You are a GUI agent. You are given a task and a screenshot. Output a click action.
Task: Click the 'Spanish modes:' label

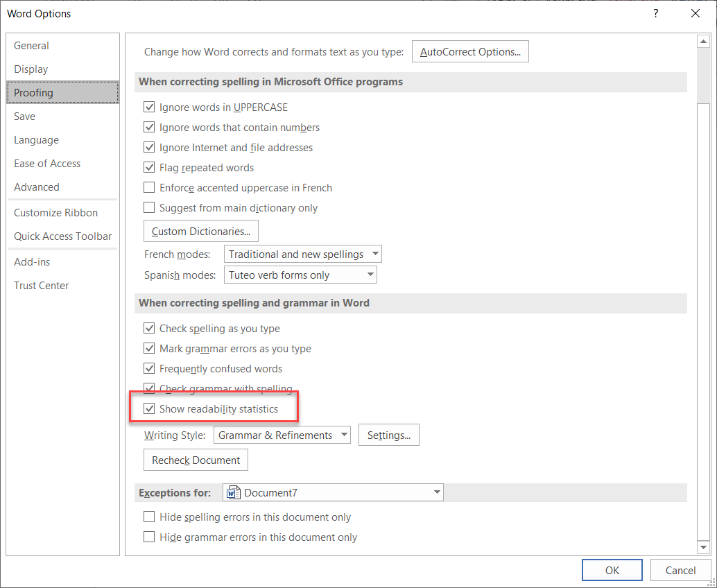click(x=180, y=275)
